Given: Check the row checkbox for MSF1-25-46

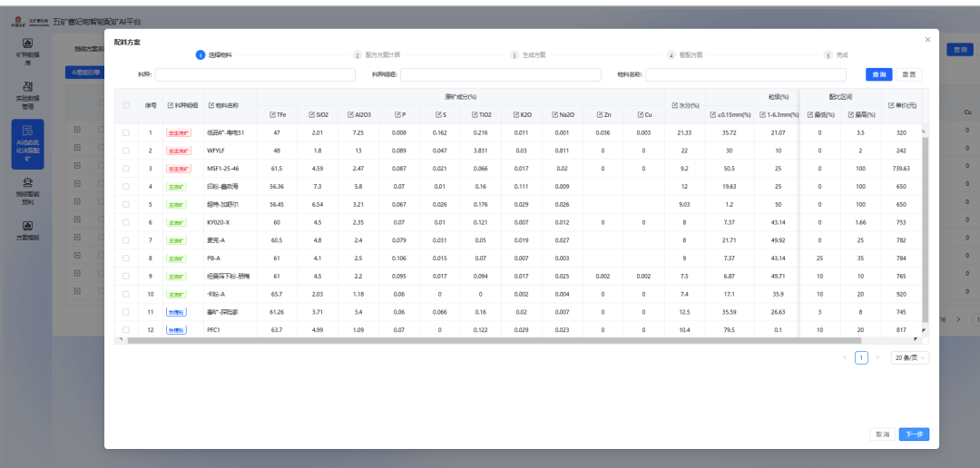Looking at the screenshot, I should click(126, 168).
